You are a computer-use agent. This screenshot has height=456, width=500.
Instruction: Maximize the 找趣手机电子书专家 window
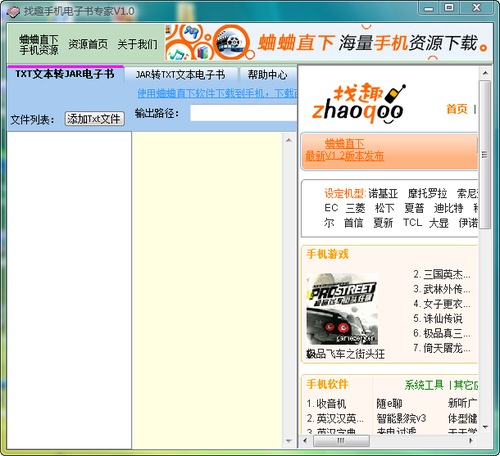449,8
